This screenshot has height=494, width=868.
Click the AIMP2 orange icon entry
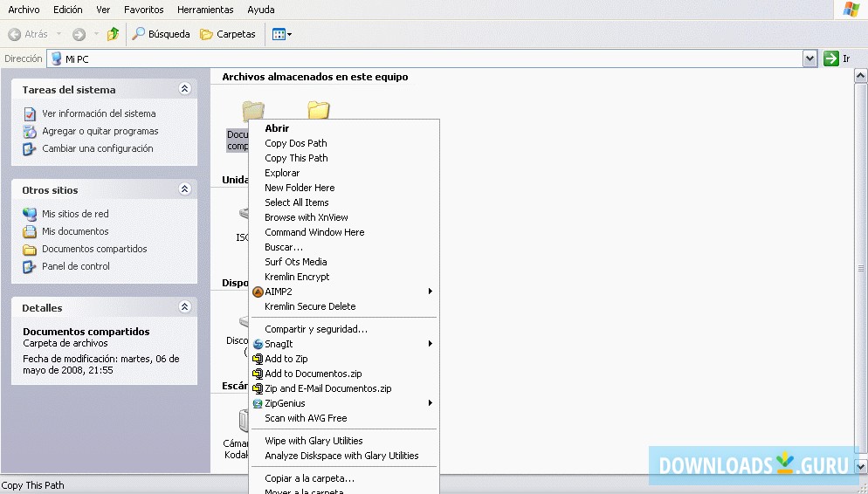point(258,292)
